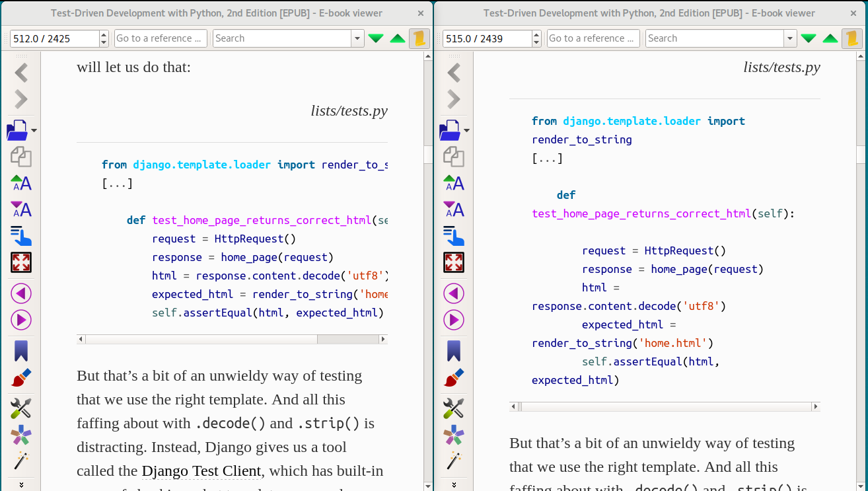Find previous match in left viewer
The width and height of the screenshot is (868, 491).
[398, 38]
